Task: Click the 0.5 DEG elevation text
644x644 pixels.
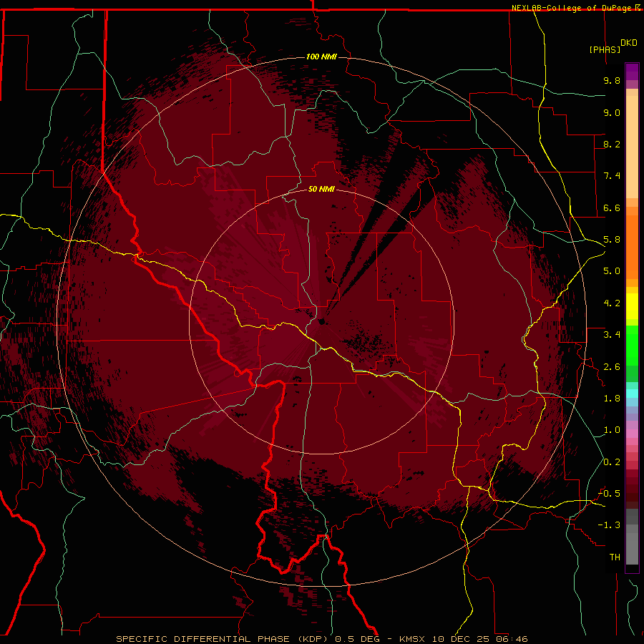Action: pyautogui.click(x=358, y=639)
